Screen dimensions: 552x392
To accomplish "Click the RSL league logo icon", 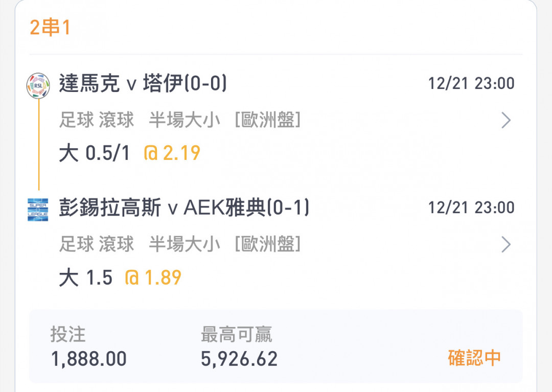I will pyautogui.click(x=38, y=85).
